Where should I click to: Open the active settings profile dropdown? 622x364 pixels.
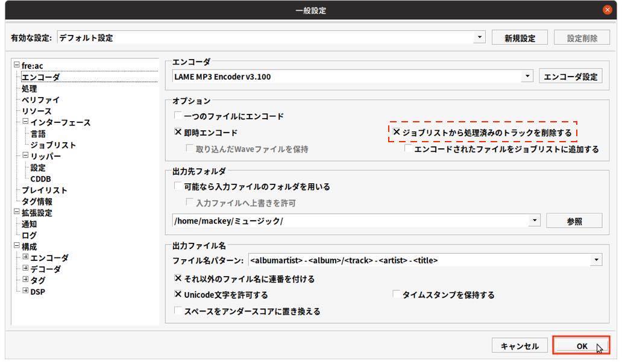(479, 37)
